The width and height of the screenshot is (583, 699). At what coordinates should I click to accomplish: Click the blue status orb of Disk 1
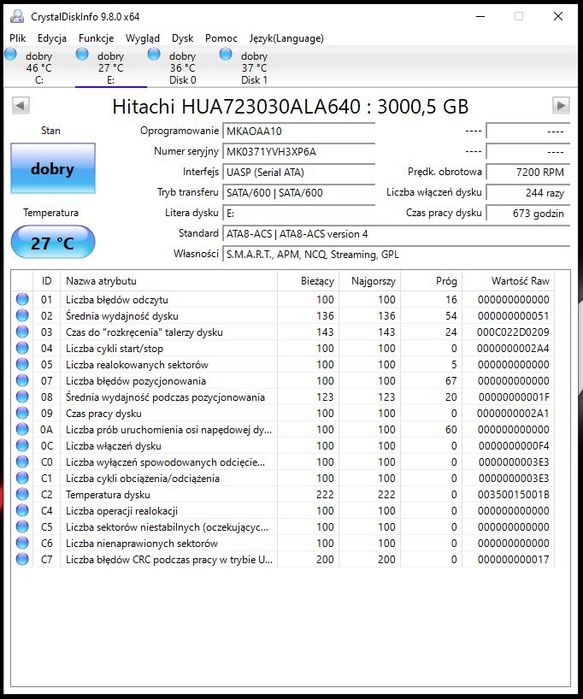(x=226, y=54)
